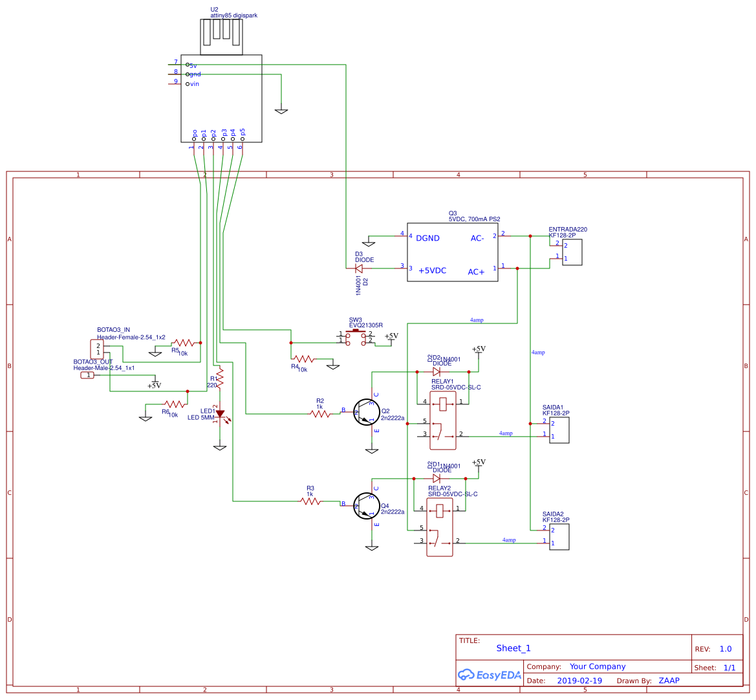The width and height of the screenshot is (756, 700).
Task: Select transistor Q2 2n2222a symbol
Action: 365,412
